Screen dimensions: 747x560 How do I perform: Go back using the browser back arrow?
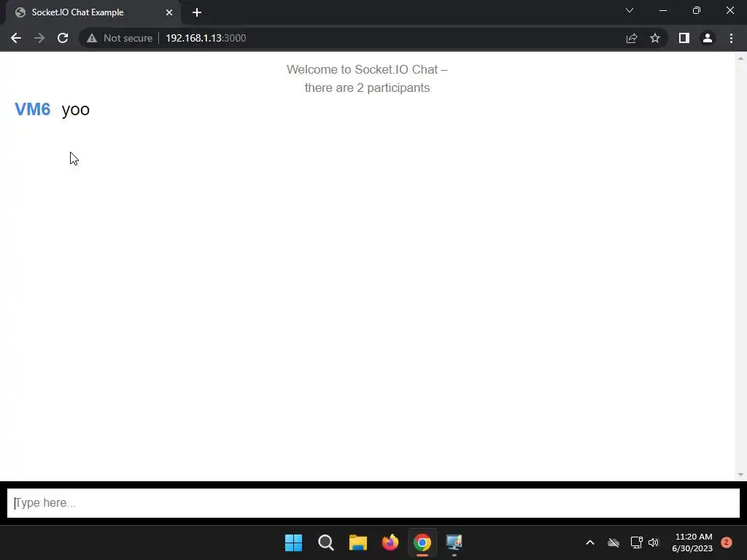coord(16,38)
